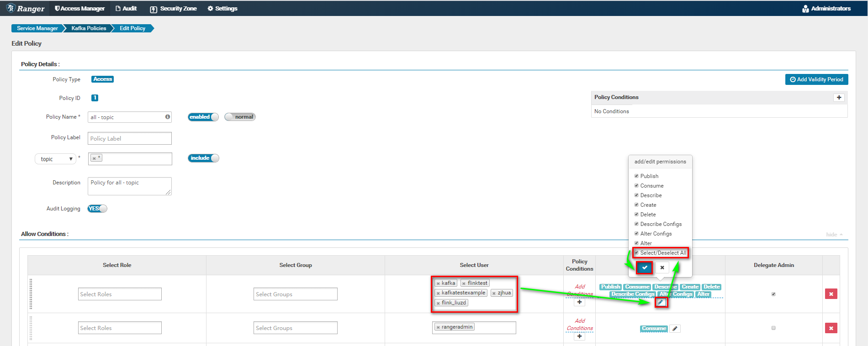The image size is (868, 346).
Task: Click the Consume tag in the rangeradmin row
Action: (654, 329)
